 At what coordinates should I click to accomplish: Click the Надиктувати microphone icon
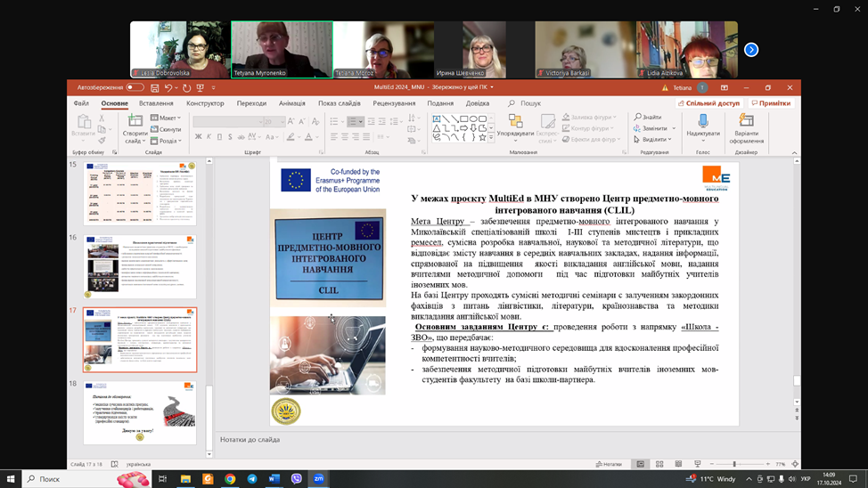(703, 122)
